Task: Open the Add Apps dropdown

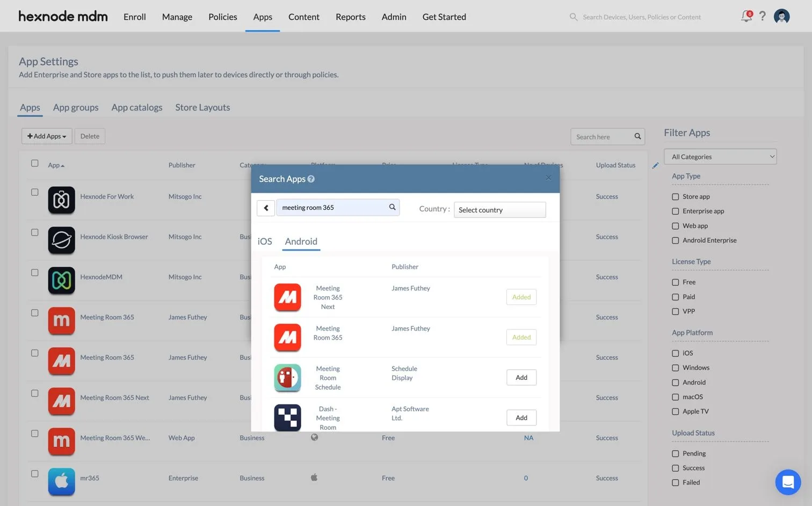Action: click(x=47, y=136)
